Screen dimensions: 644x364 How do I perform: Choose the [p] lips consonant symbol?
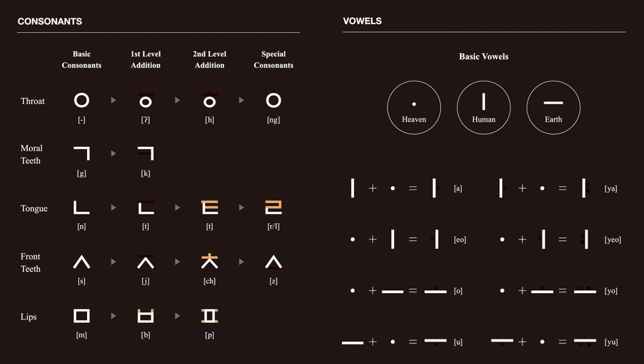pos(209,316)
